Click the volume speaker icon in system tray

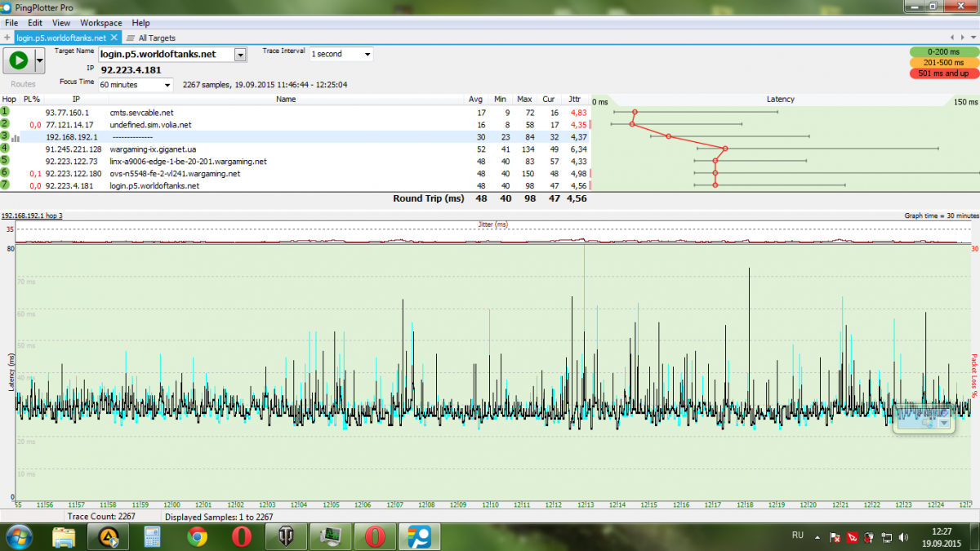[902, 537]
